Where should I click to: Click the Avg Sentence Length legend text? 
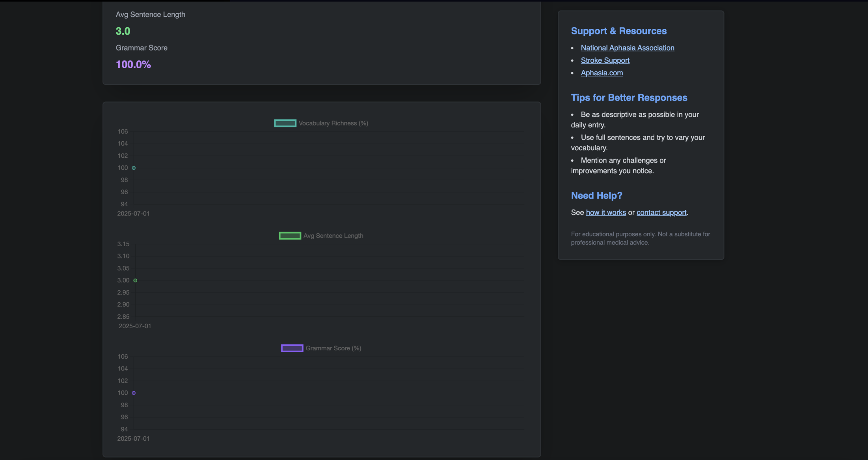tap(333, 236)
